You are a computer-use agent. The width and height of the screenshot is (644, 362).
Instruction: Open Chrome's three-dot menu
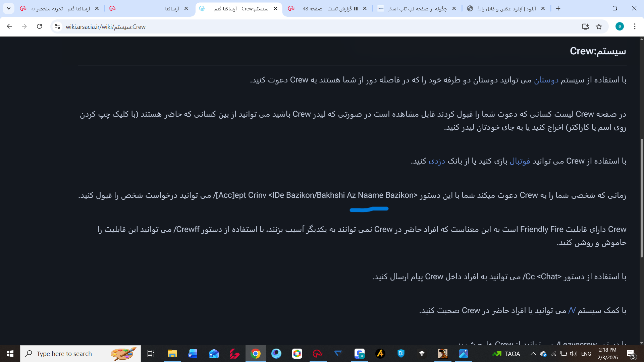(635, 26)
